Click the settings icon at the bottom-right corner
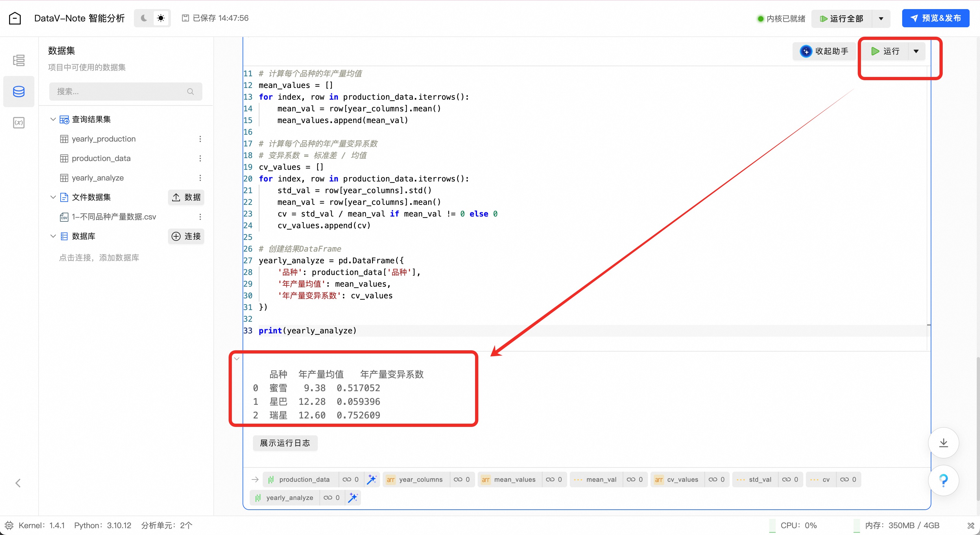The width and height of the screenshot is (980, 535). pyautogui.click(x=971, y=526)
